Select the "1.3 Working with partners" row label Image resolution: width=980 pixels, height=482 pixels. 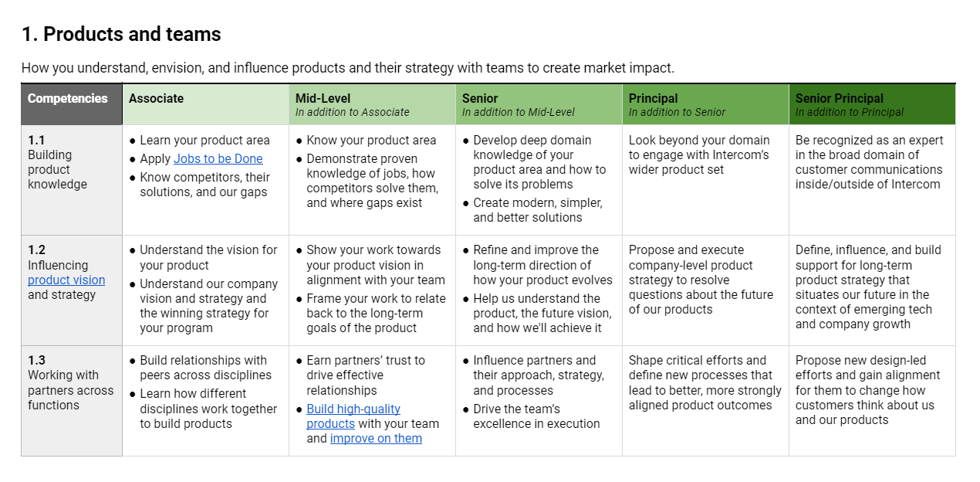[x=71, y=382]
